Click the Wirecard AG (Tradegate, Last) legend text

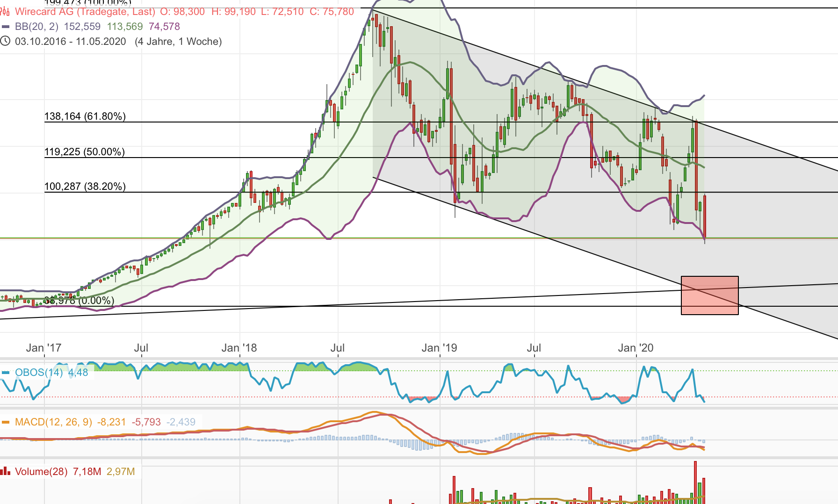click(84, 12)
